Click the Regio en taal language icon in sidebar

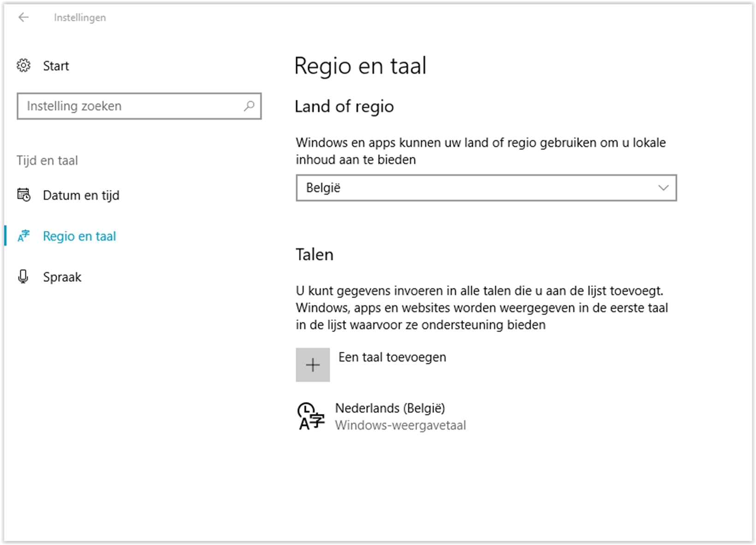[x=24, y=236]
